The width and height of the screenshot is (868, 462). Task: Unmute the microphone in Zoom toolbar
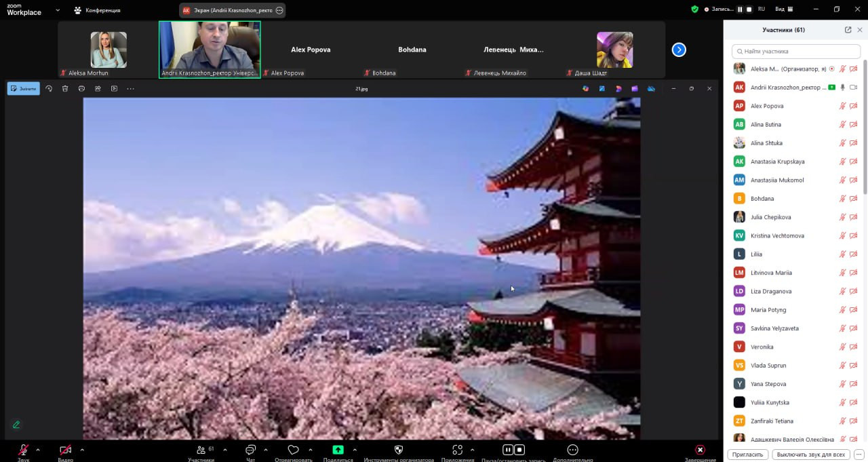tap(23, 450)
